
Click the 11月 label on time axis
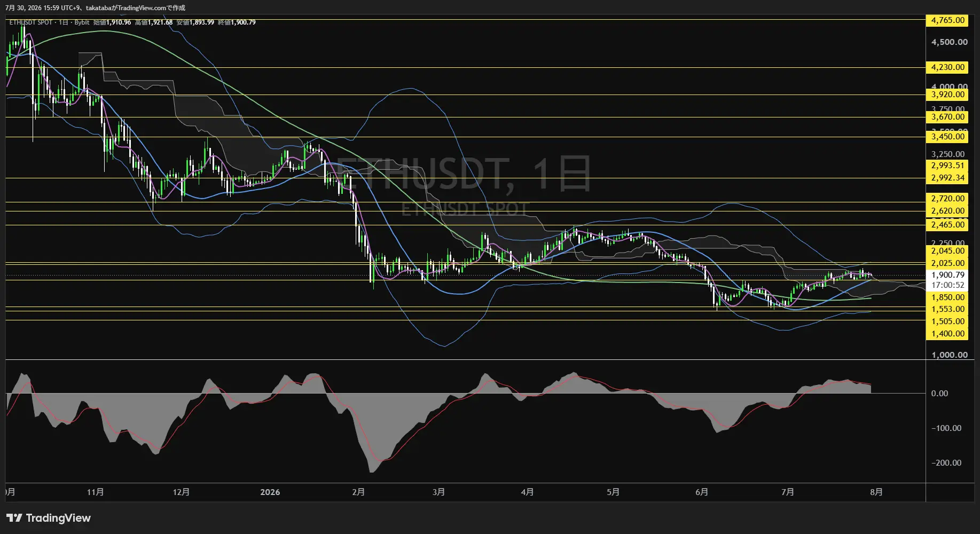(95, 492)
